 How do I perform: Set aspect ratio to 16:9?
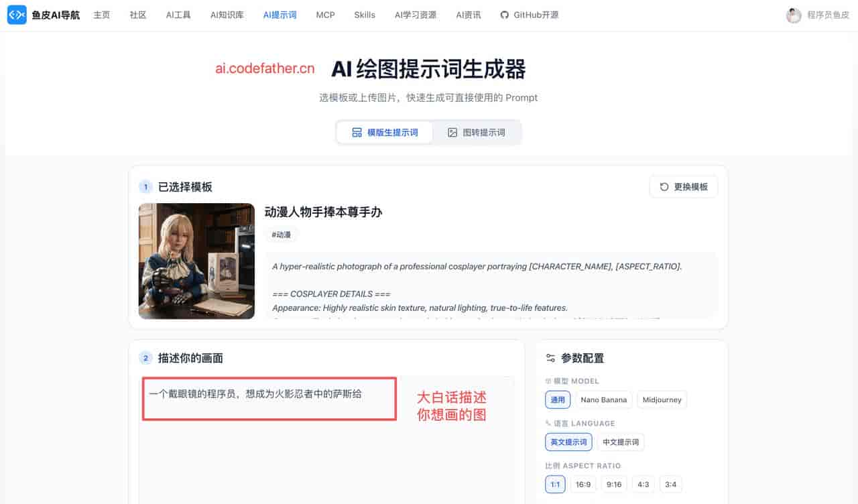583,485
